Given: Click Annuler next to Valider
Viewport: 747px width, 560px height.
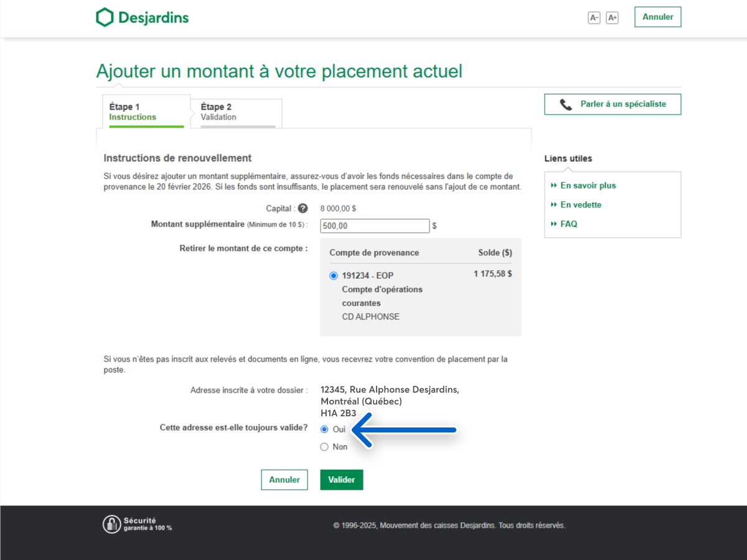Looking at the screenshot, I should [284, 480].
